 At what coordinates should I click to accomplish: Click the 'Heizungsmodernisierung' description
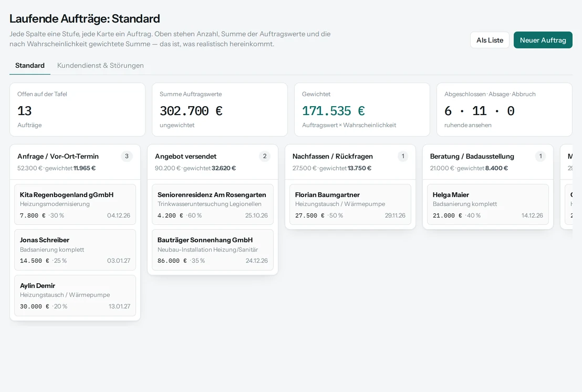point(55,204)
